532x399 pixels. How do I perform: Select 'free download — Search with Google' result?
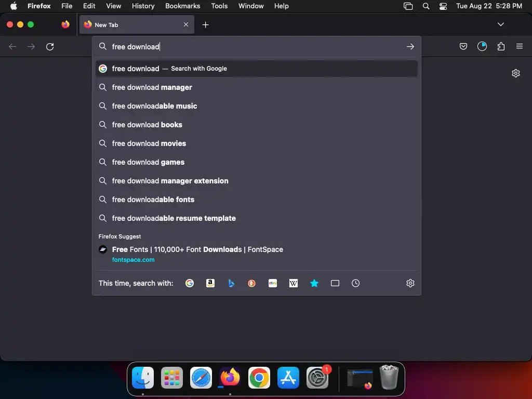257,69
